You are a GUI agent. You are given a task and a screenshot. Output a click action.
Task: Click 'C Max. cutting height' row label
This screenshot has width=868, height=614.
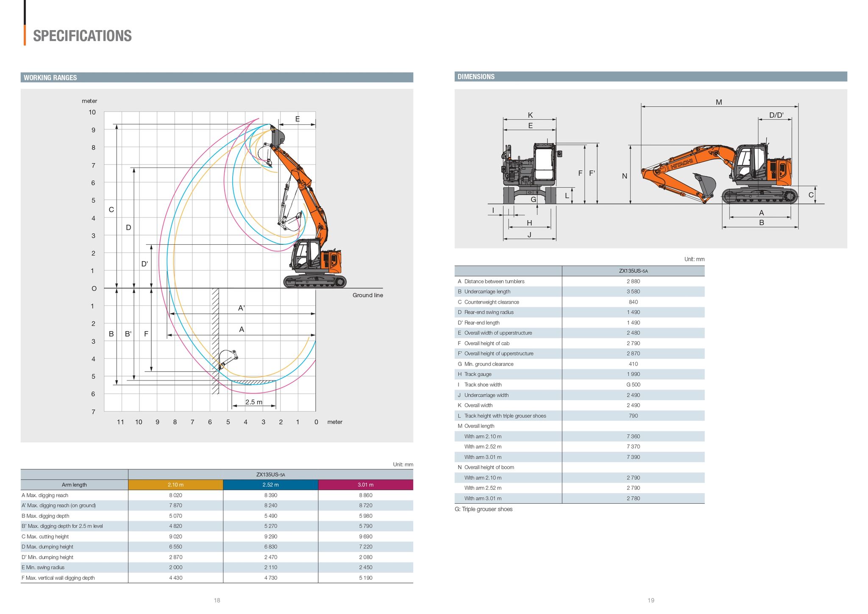(45, 536)
